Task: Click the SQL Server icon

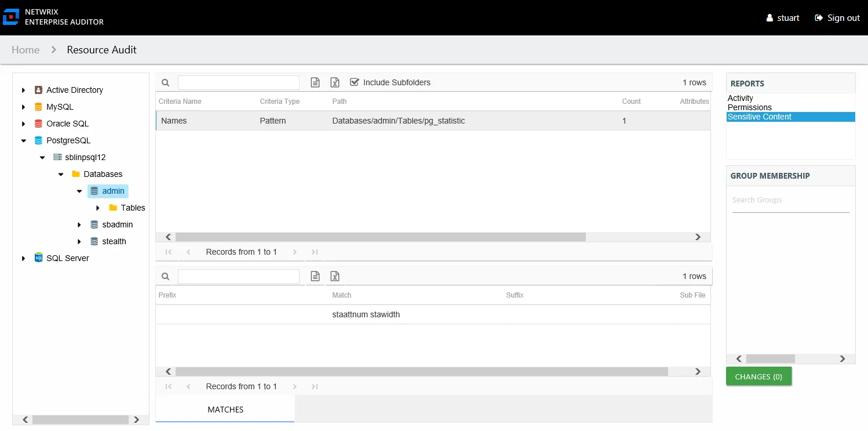Action: (38, 258)
